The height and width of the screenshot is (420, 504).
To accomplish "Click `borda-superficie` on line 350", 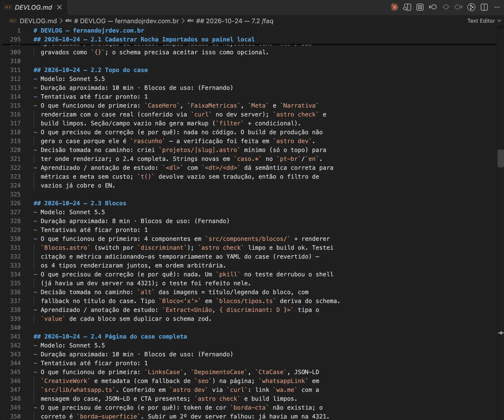I will point(108,417).
